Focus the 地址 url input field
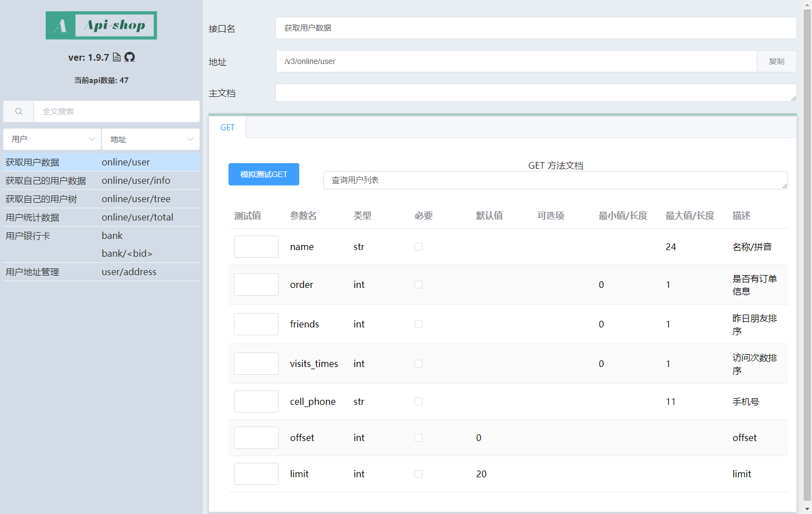This screenshot has width=812, height=514. 516,61
